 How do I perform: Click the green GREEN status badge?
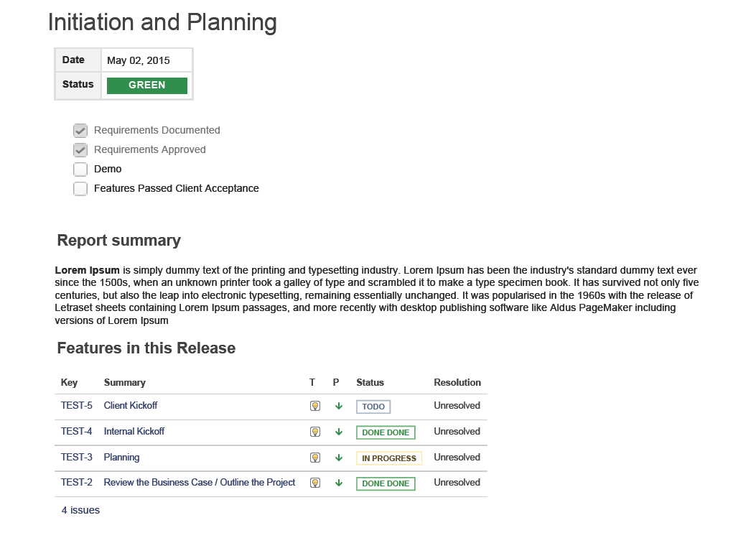click(147, 85)
